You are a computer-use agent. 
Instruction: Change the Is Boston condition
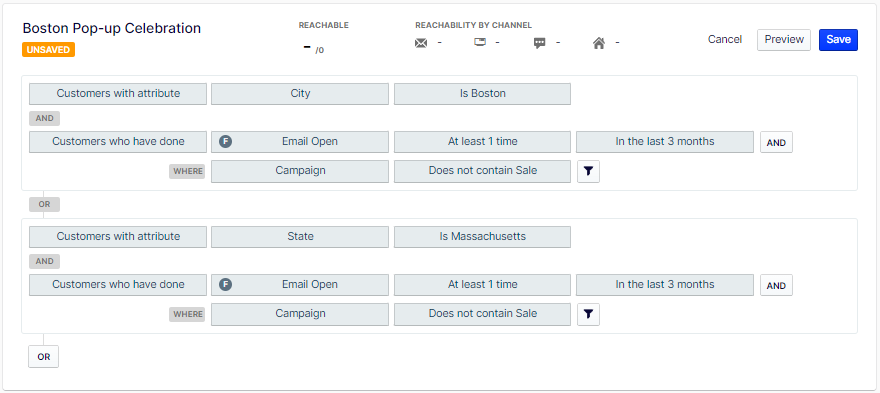pyautogui.click(x=482, y=94)
